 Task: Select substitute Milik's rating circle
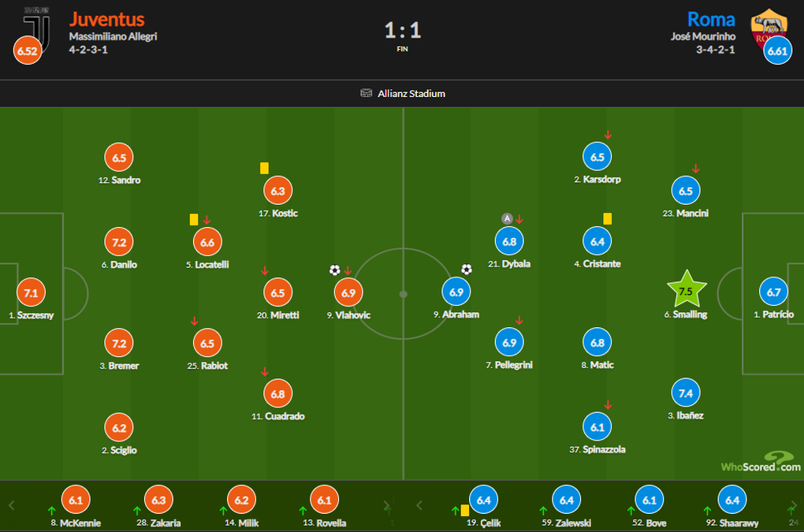[x=241, y=500]
